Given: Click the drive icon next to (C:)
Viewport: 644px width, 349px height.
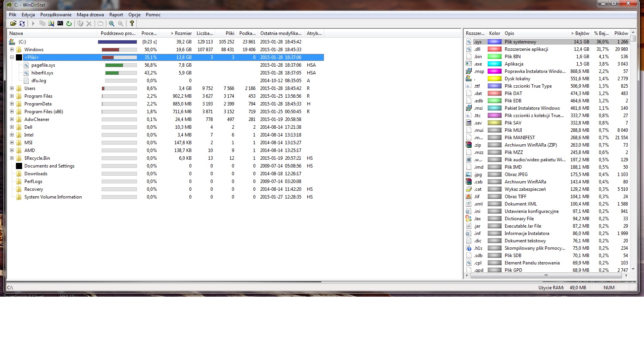Looking at the screenshot, I should (12, 42).
